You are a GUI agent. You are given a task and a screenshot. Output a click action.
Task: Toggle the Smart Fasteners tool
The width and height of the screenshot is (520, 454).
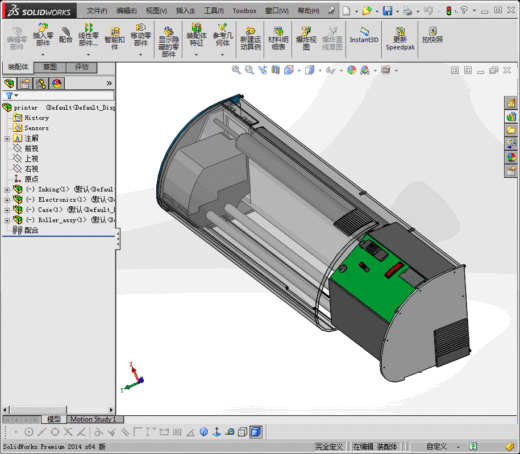[115, 38]
